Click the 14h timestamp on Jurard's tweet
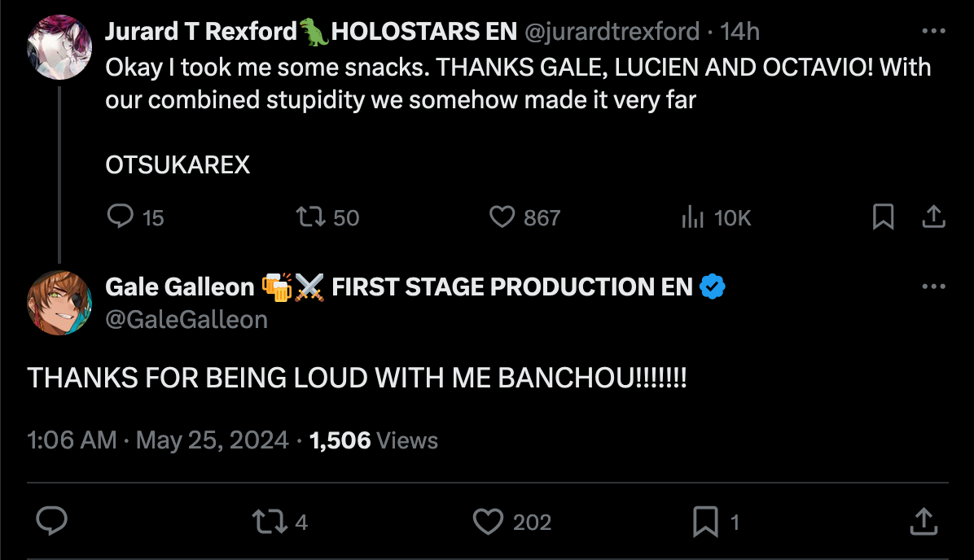This screenshot has width=974, height=560. point(739,32)
